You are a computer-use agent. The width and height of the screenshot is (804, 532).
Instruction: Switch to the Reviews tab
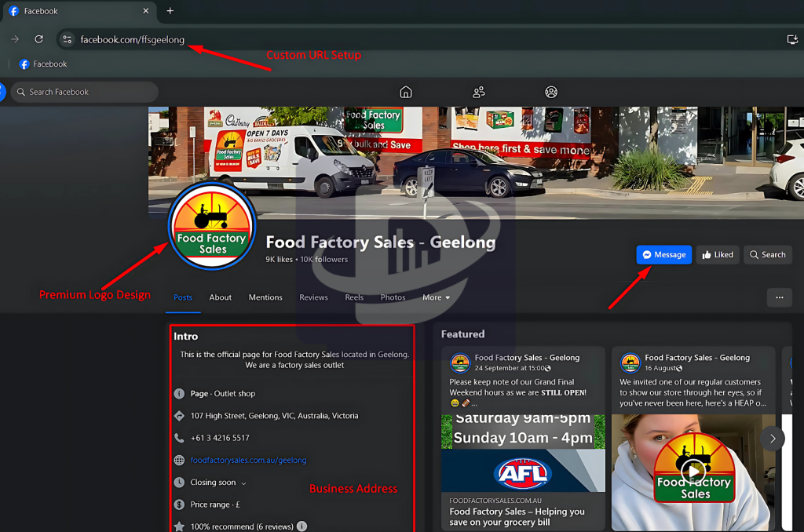coord(313,297)
